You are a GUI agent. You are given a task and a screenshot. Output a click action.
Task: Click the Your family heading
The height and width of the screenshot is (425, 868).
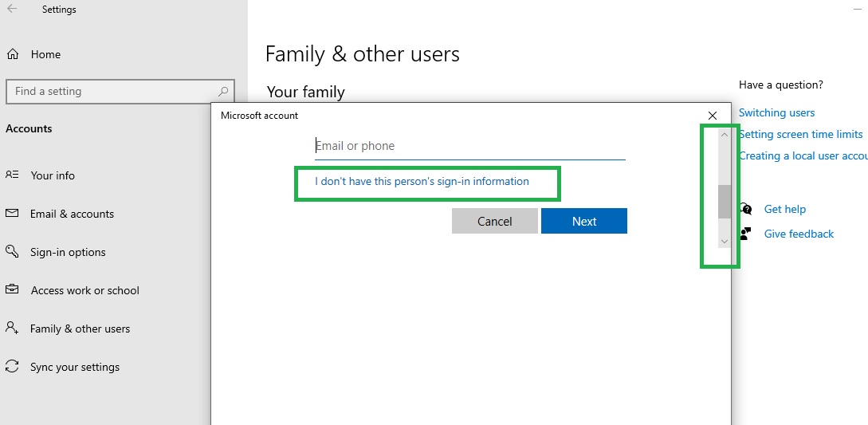(x=305, y=92)
